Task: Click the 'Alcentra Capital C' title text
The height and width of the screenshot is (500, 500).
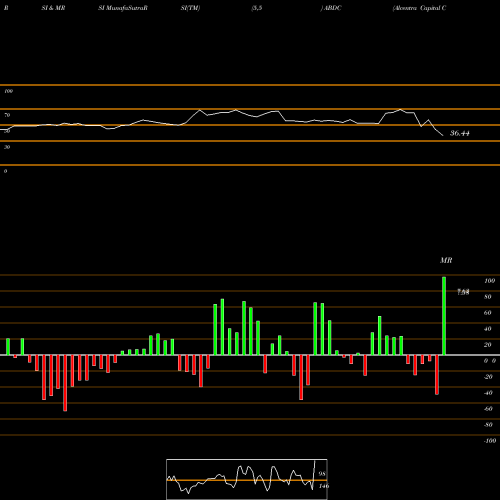Action: tap(420, 8)
